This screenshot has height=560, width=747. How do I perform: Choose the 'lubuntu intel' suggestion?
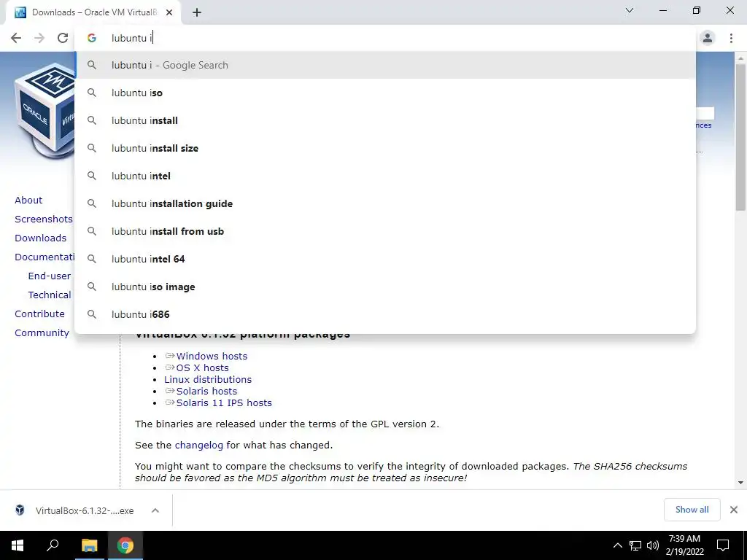385,176
